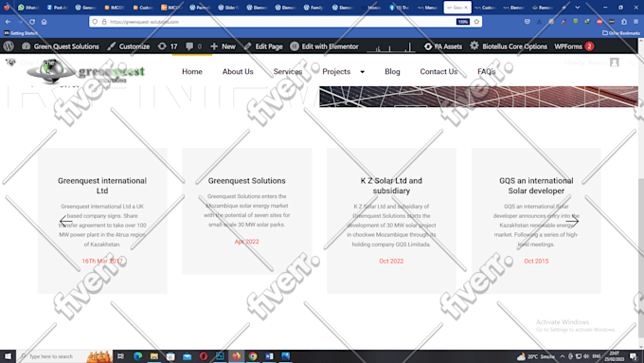Open the Contact Us page
This screenshot has width=644, height=363.
click(438, 71)
